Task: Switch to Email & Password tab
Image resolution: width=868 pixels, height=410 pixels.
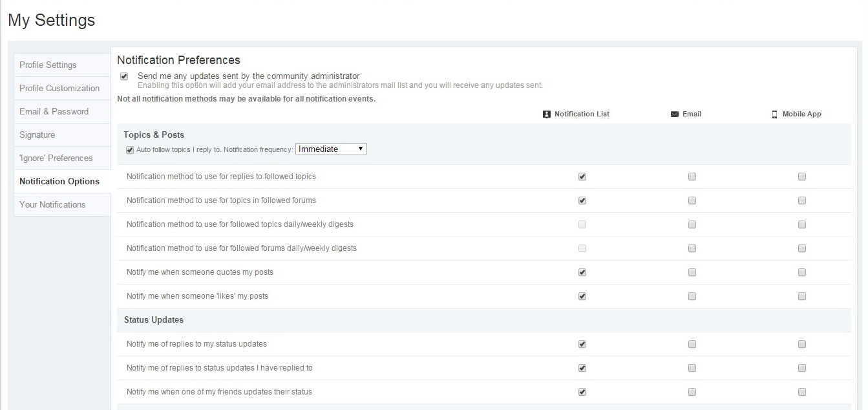Action: pos(54,112)
